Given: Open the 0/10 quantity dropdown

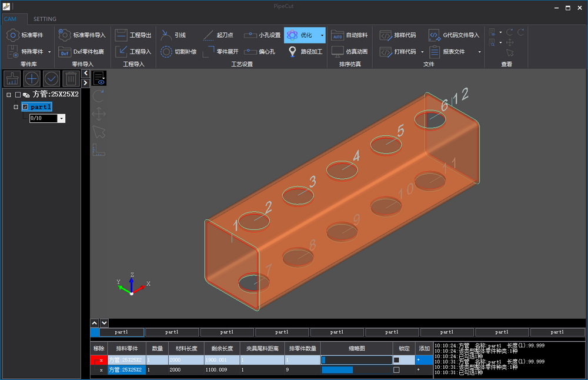Looking at the screenshot, I should [62, 118].
